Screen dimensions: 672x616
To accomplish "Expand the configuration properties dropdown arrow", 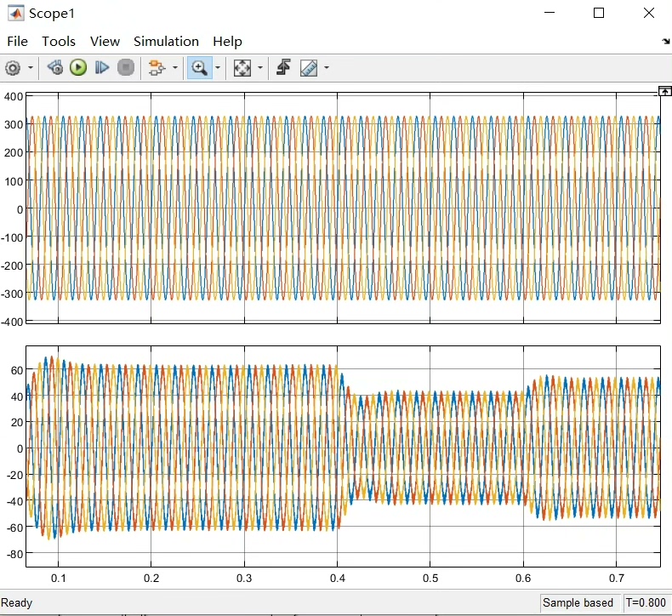I will [x=31, y=68].
